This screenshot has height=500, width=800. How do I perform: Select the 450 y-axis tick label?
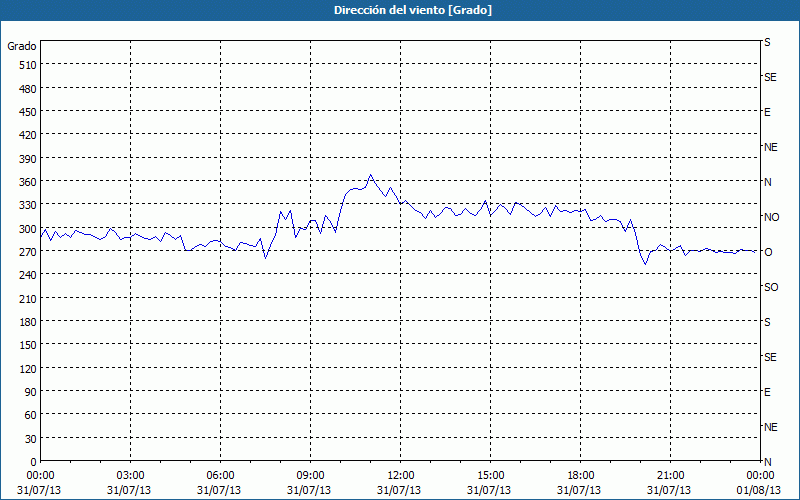(28, 112)
